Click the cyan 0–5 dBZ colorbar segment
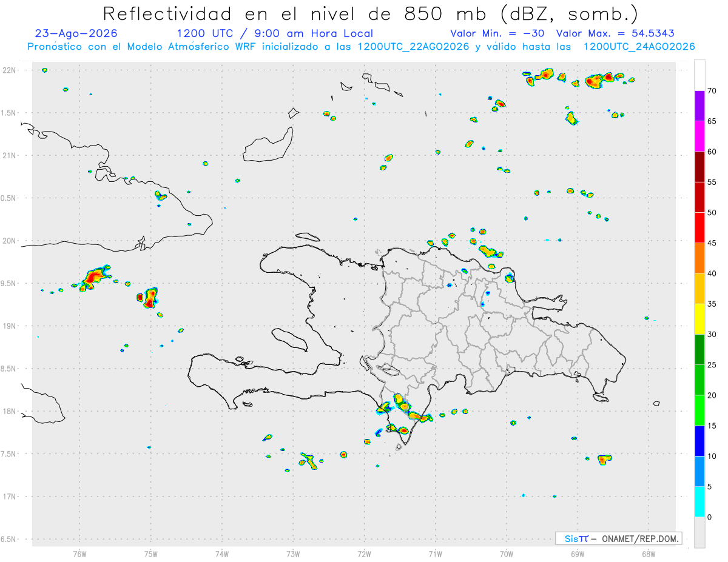 [x=699, y=502]
